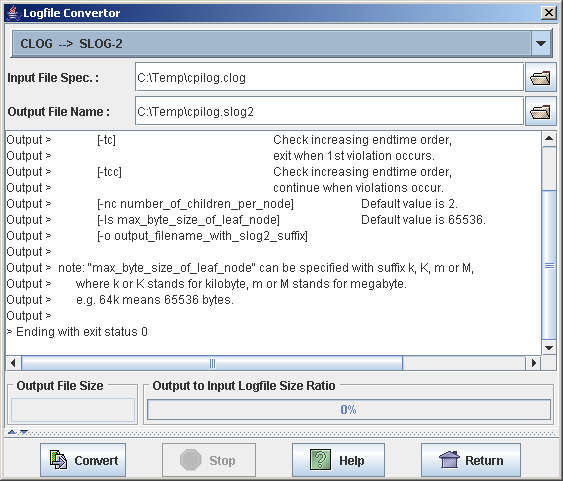The width and height of the screenshot is (563, 481).
Task: Click the '[-tcc]' option text
Action: (x=110, y=172)
